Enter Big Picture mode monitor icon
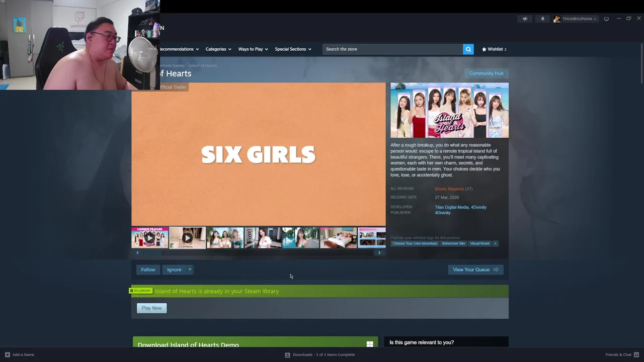 [x=606, y=19]
